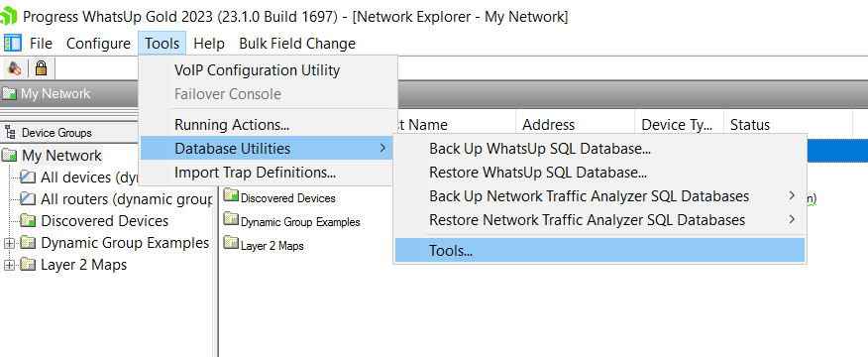Select Discovered Devices list row
Viewport: 868px width, 357px height.
coord(288,198)
